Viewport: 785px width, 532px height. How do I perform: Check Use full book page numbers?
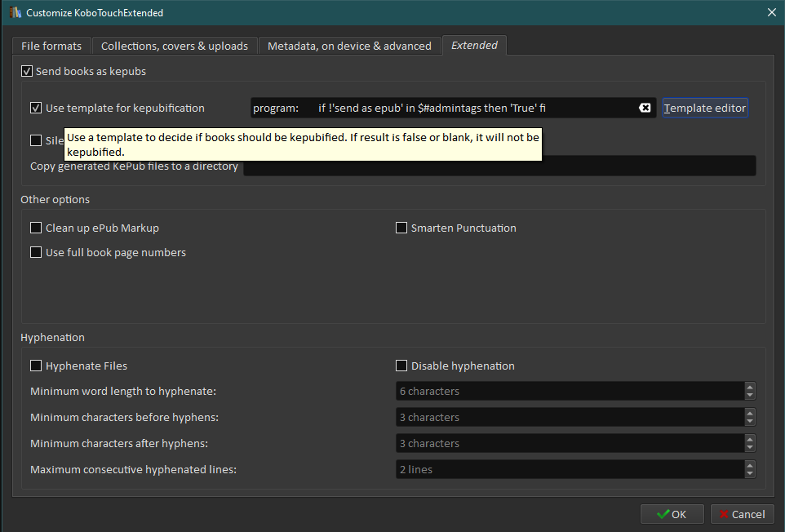[36, 253]
